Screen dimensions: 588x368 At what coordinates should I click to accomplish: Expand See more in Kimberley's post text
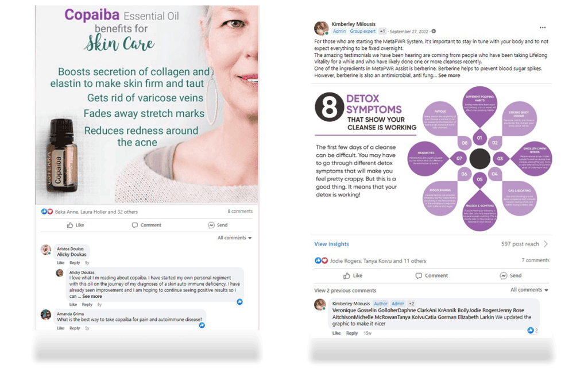449,75
